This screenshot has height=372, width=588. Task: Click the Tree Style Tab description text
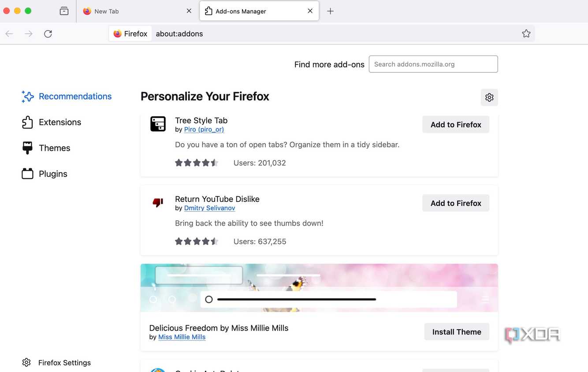pos(287,145)
